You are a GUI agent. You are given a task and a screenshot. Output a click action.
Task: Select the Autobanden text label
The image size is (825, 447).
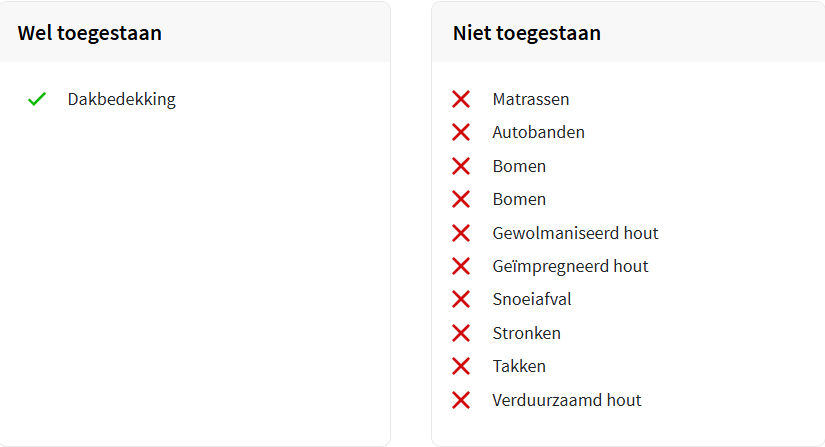[539, 132]
